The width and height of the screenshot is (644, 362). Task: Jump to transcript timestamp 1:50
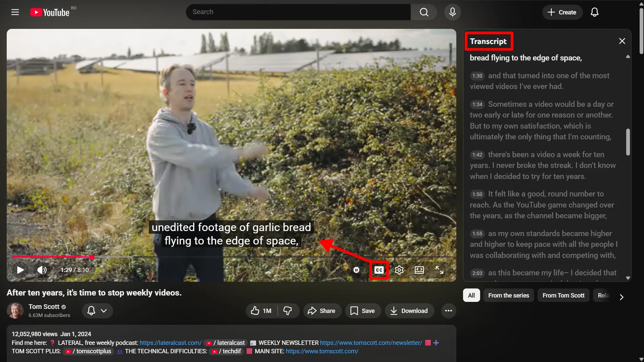477,194
